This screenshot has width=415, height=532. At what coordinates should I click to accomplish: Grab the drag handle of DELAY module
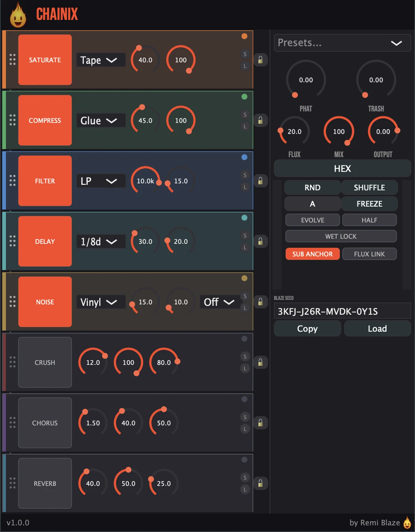pyautogui.click(x=13, y=241)
